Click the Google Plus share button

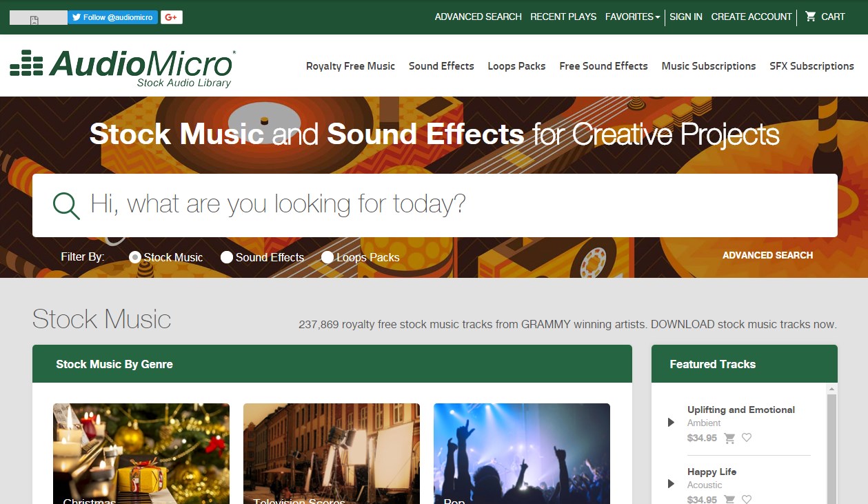click(x=172, y=17)
